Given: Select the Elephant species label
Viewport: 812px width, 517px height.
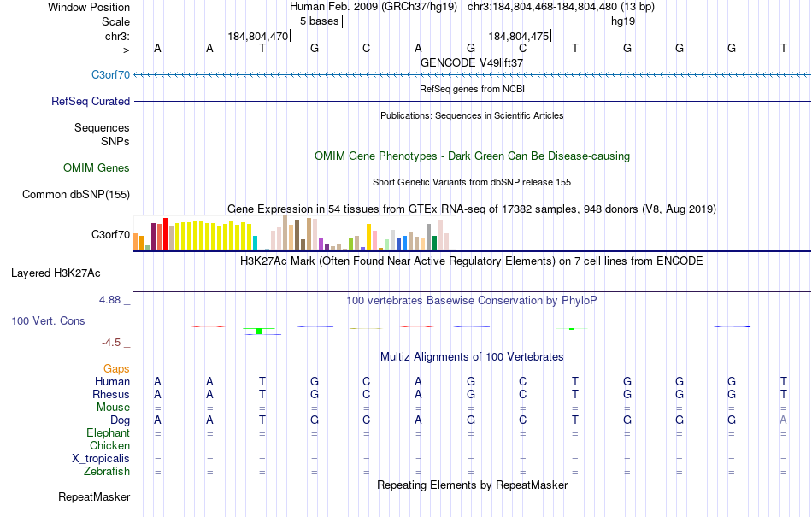Looking at the screenshot, I should [108, 432].
